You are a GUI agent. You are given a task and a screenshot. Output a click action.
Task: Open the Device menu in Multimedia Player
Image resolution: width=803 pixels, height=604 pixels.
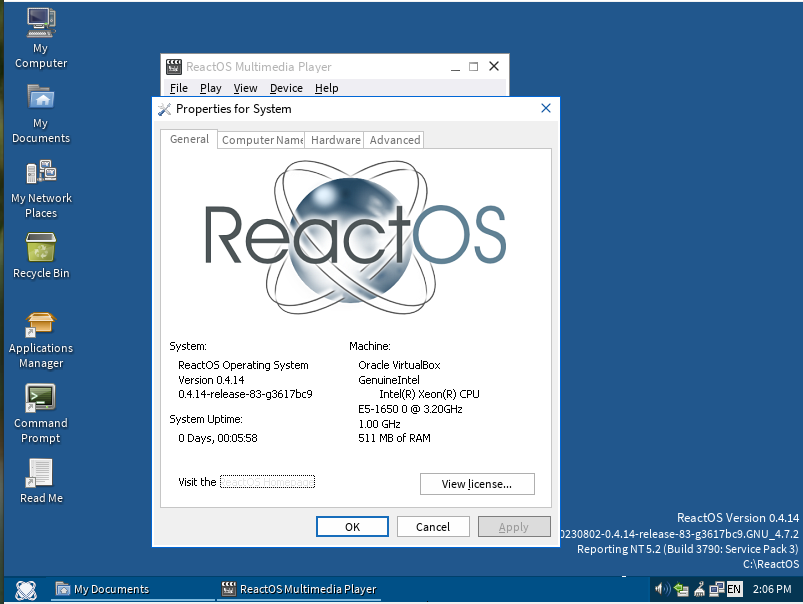(286, 88)
